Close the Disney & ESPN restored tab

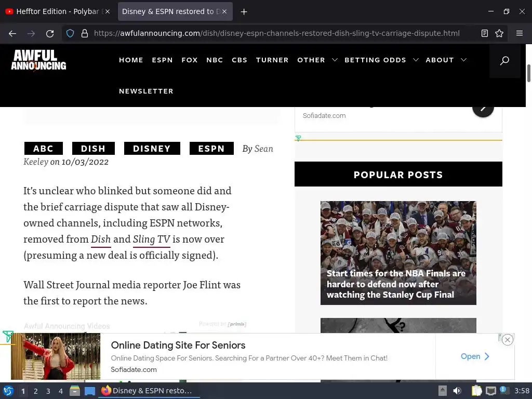224,11
